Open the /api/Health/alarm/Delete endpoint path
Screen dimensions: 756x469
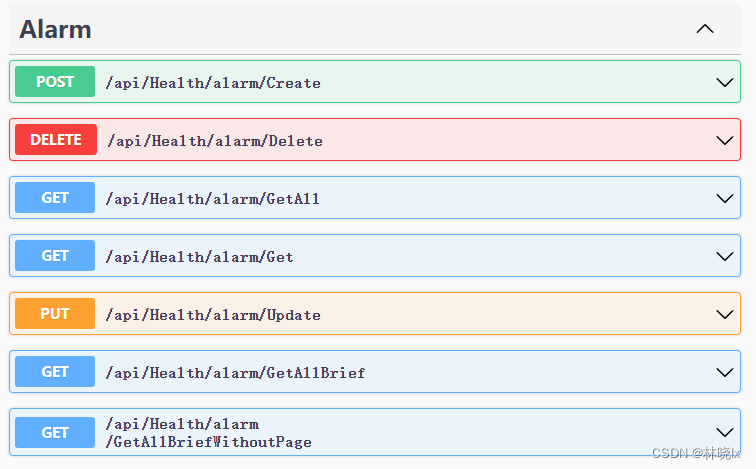214,141
